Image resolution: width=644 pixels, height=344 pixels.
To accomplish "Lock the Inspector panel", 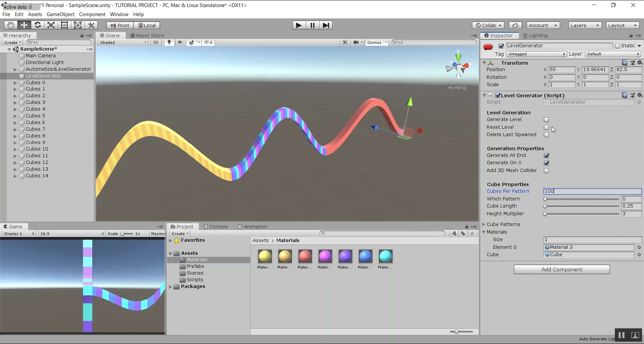I will (631, 36).
